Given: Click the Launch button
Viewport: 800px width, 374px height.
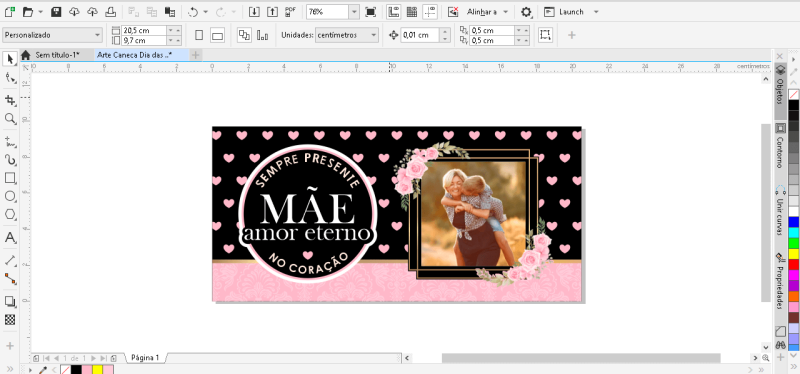Looking at the screenshot, I should point(564,11).
